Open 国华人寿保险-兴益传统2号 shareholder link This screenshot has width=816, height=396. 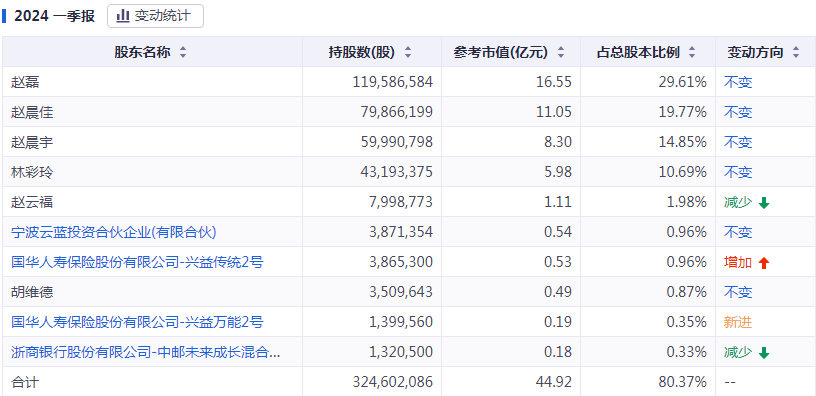pyautogui.click(x=137, y=262)
